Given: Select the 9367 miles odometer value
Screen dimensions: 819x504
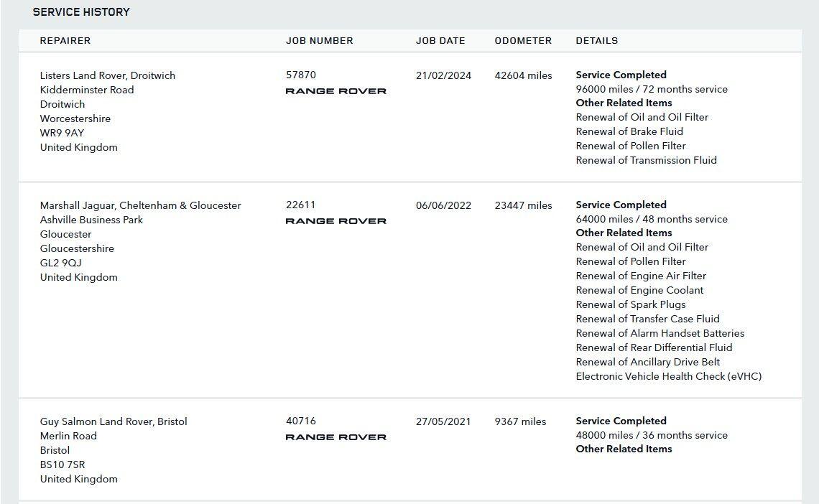Looking at the screenshot, I should [520, 421].
